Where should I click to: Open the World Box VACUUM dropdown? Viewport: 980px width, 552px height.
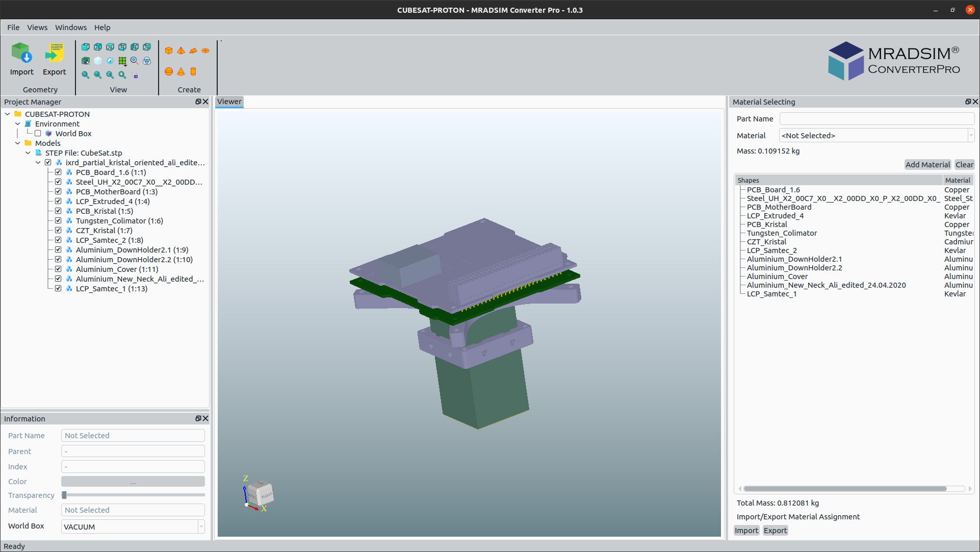pyautogui.click(x=133, y=526)
